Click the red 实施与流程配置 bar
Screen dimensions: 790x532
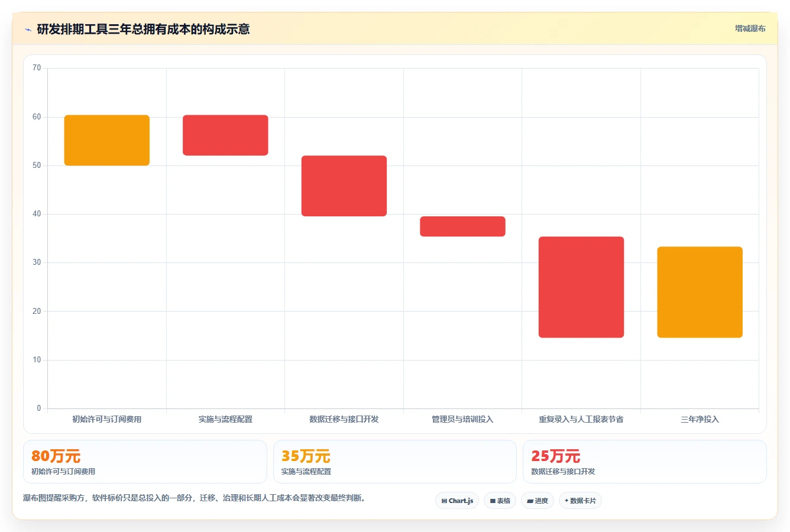225,135
